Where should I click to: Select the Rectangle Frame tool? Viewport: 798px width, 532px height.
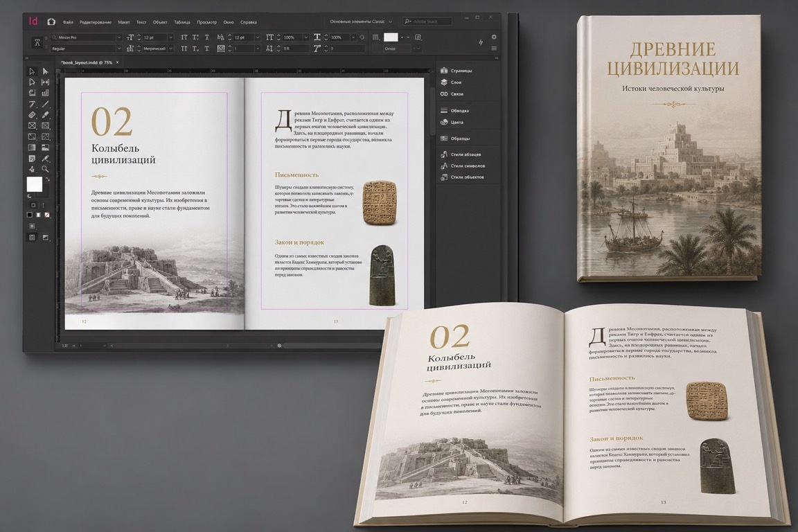pos(32,126)
